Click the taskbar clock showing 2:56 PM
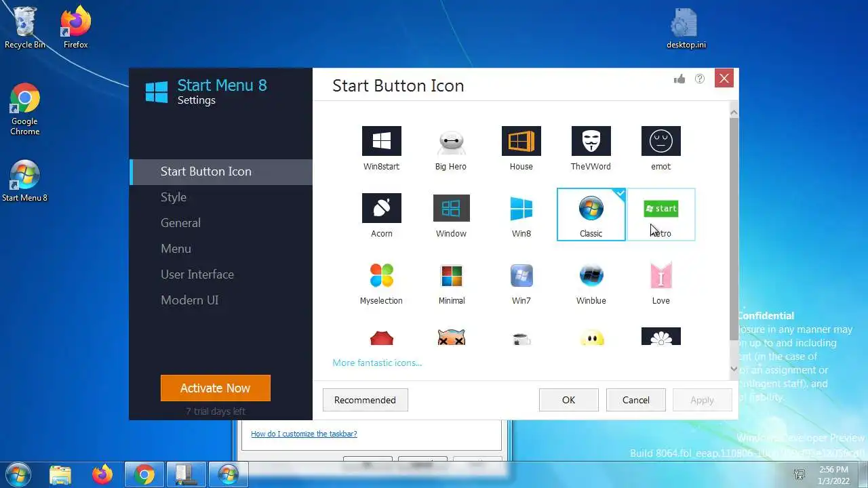Image resolution: width=868 pixels, height=488 pixels. 833,474
